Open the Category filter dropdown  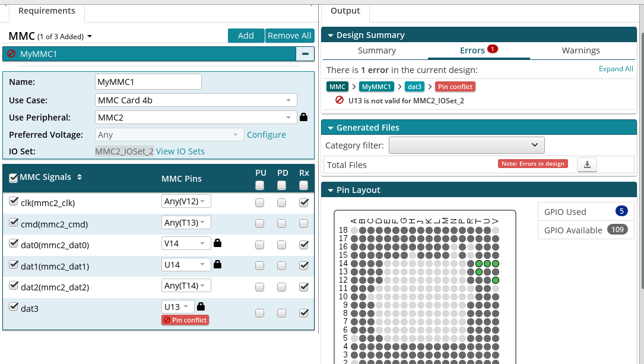tap(467, 145)
